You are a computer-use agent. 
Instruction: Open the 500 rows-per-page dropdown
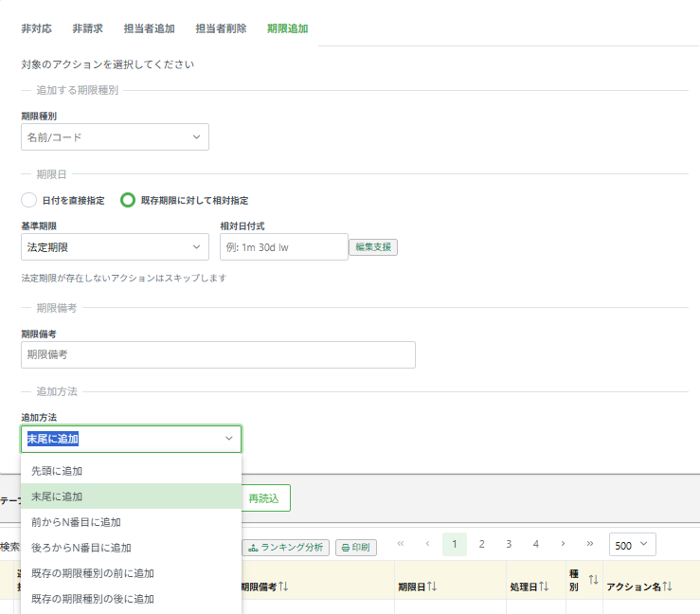pos(632,545)
